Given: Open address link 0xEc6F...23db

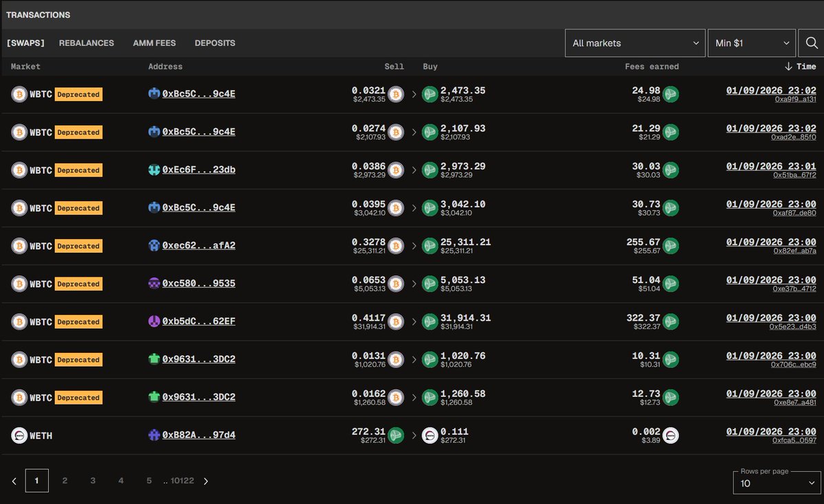Looking at the screenshot, I should [199, 170].
